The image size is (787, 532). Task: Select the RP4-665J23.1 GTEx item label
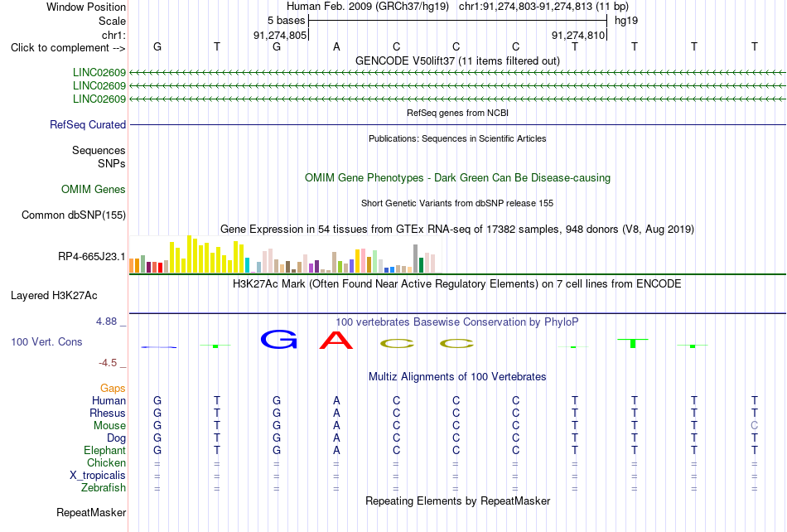[91, 256]
